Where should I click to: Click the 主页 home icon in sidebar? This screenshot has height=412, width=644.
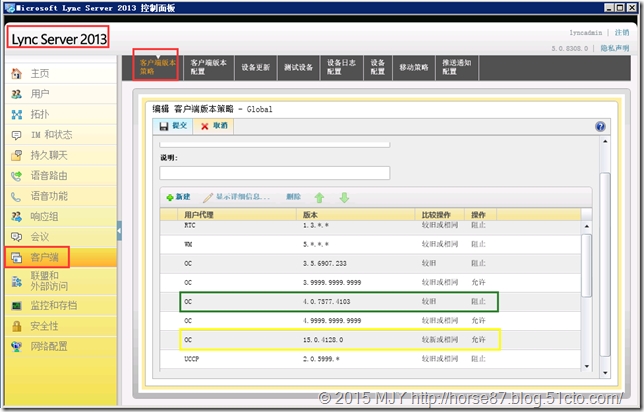pyautogui.click(x=16, y=74)
